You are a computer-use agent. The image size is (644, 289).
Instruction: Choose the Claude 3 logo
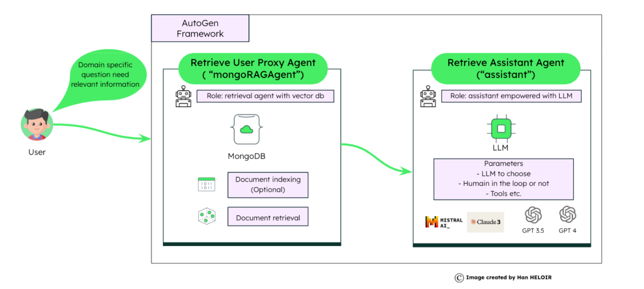click(485, 222)
